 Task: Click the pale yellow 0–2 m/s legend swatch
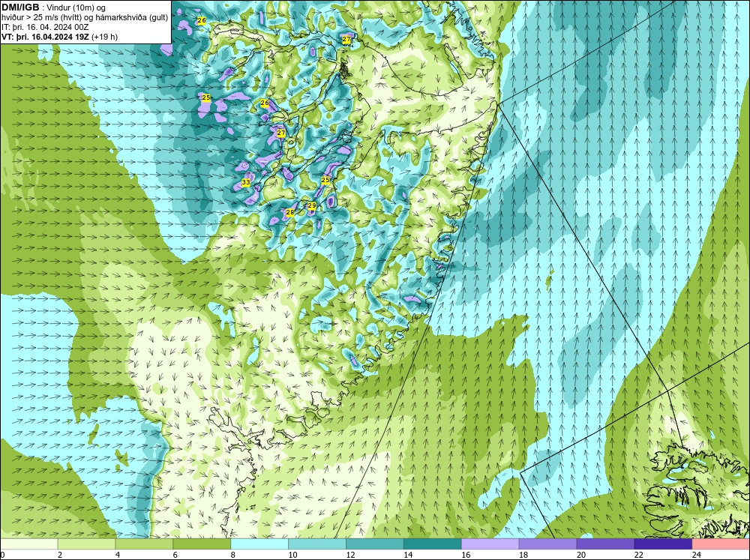pos(28,544)
